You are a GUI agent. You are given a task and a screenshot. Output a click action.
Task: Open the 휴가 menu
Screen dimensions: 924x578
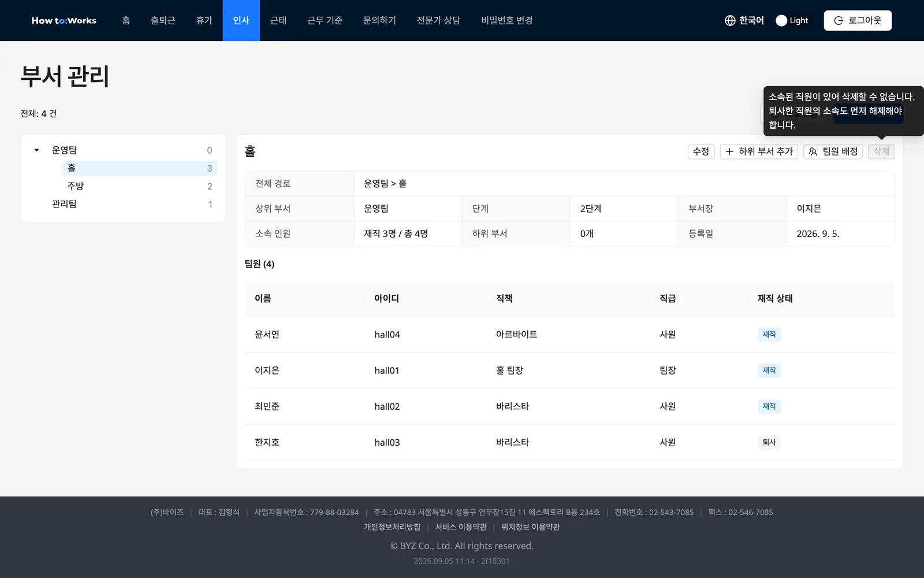[204, 21]
